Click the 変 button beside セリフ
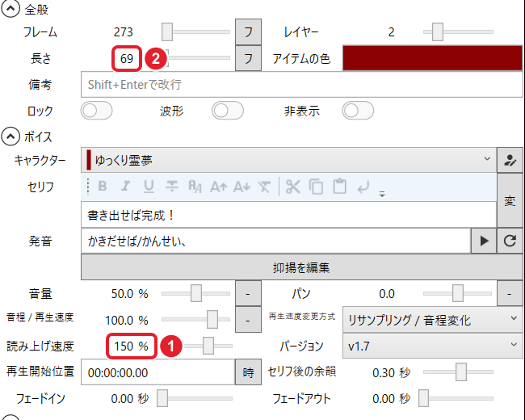Image resolution: width=525 pixels, height=420 pixels. click(510, 200)
